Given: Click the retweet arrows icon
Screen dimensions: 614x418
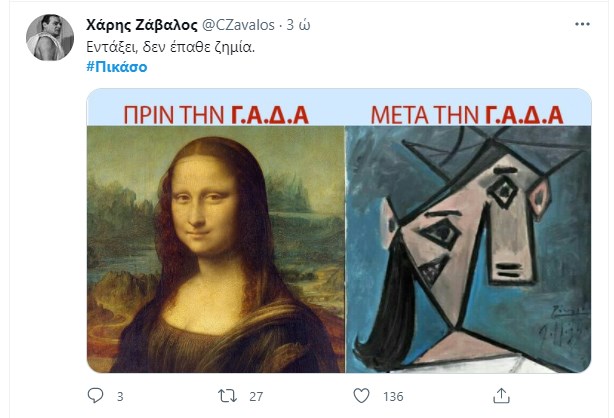Looking at the screenshot, I should (x=228, y=396).
